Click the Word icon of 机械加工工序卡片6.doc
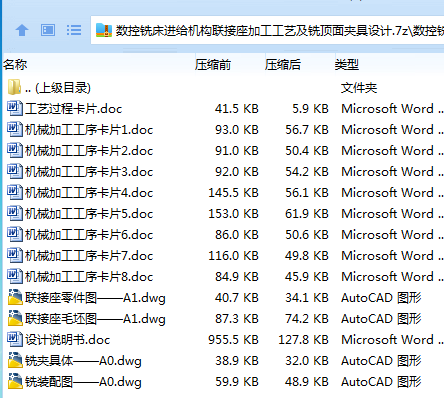This screenshot has height=398, width=444. point(15,234)
